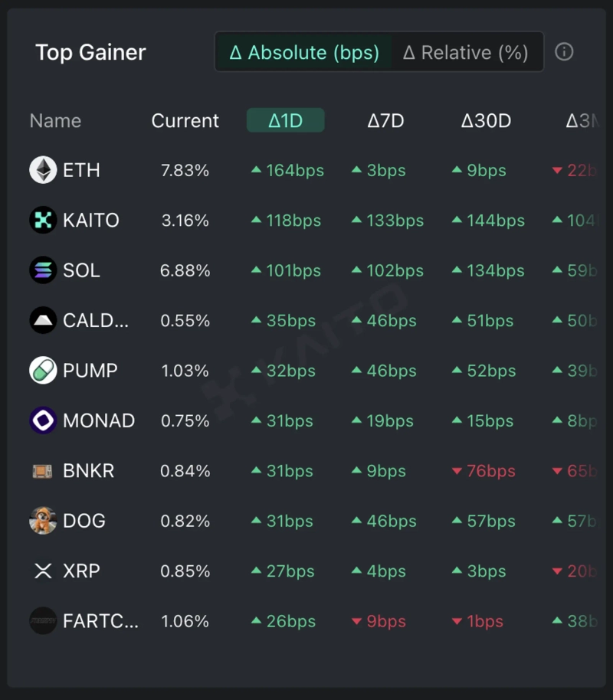The height and width of the screenshot is (700, 613).
Task: Click the MONAD token logo icon
Action: (x=43, y=420)
